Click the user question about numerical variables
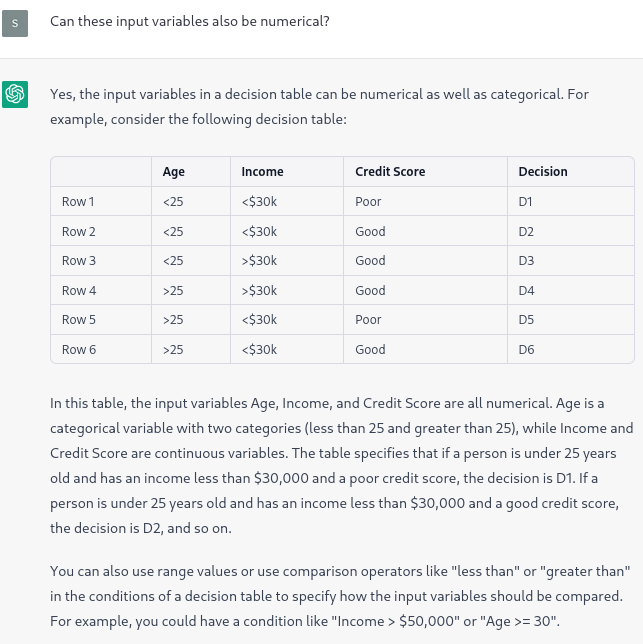Screen dimensions: 643x644 [x=190, y=21]
